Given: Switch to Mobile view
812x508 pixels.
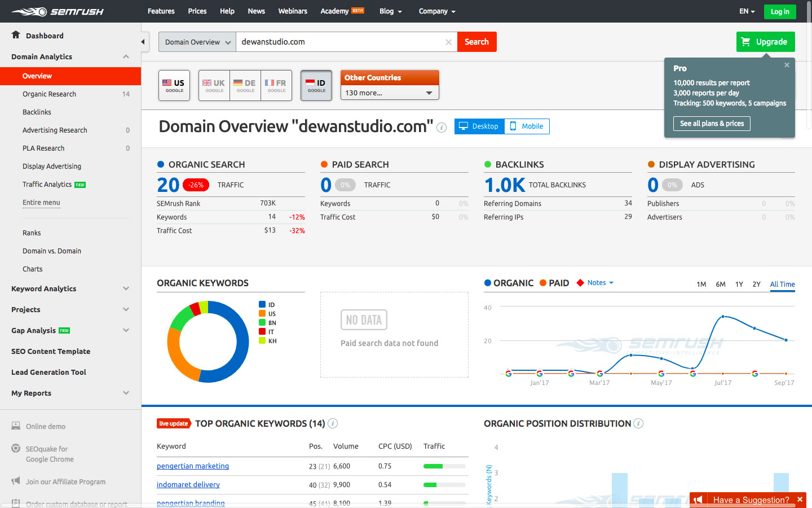Looking at the screenshot, I should click(x=527, y=126).
